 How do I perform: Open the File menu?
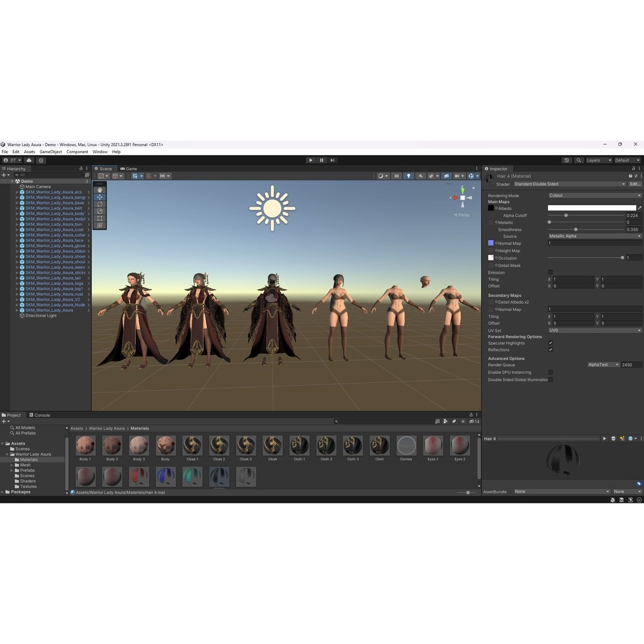coord(5,151)
